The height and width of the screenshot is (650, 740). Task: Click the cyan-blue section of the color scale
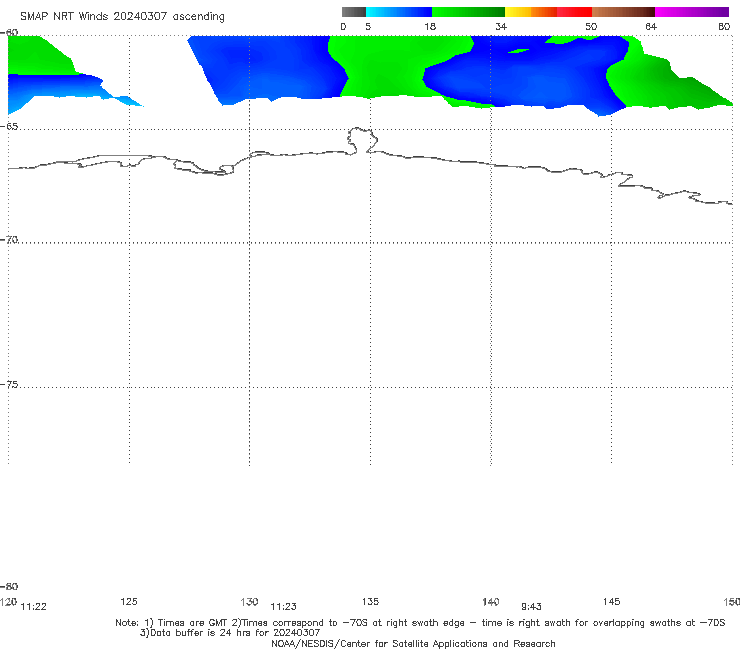(x=399, y=12)
